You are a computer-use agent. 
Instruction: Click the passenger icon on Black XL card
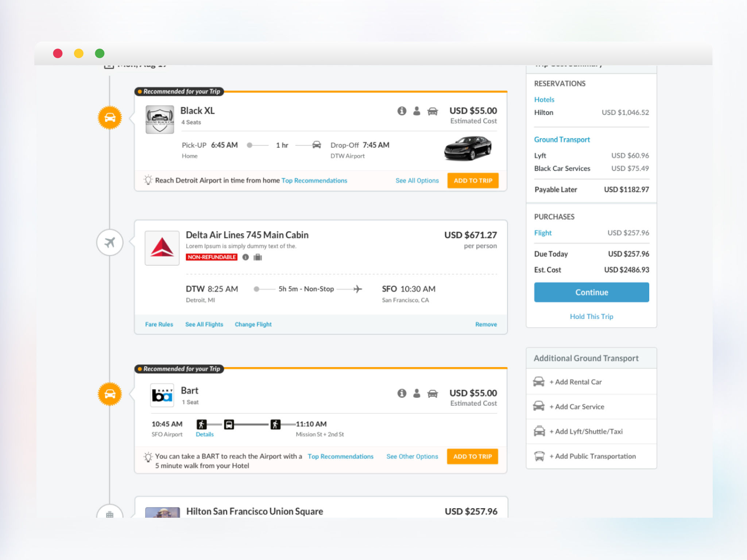[x=417, y=111]
